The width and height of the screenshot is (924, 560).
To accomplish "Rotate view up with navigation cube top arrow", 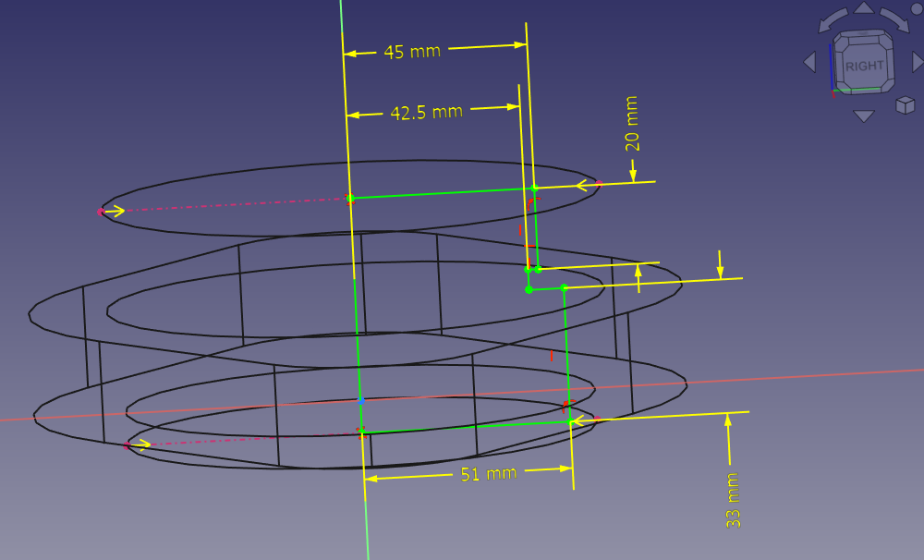I will point(864,7).
